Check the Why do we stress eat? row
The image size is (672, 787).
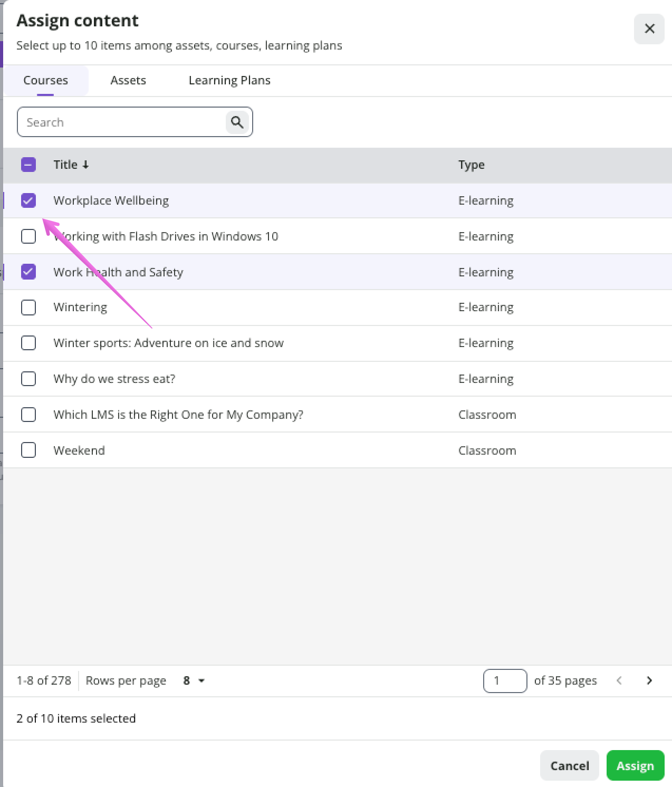coord(28,379)
